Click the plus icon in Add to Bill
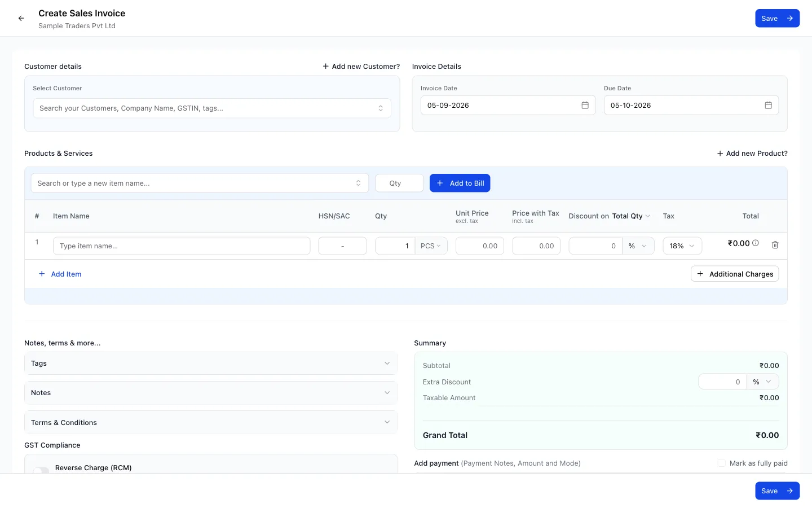Viewport: 812px width, 508px height. tap(440, 183)
